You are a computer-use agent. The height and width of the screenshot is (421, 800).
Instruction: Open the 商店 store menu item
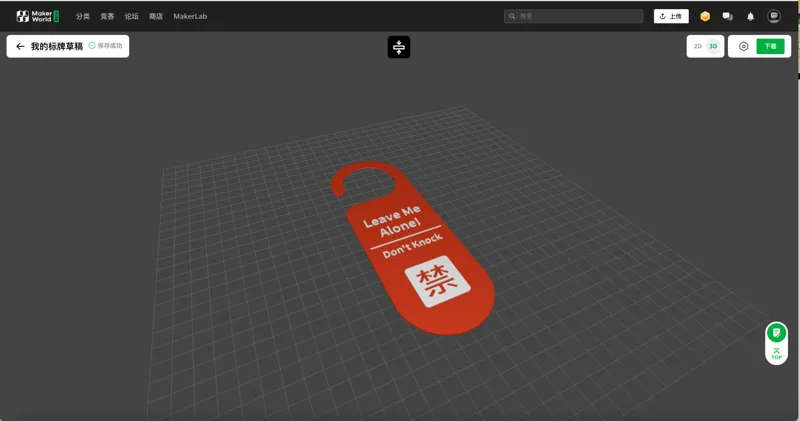(x=156, y=16)
